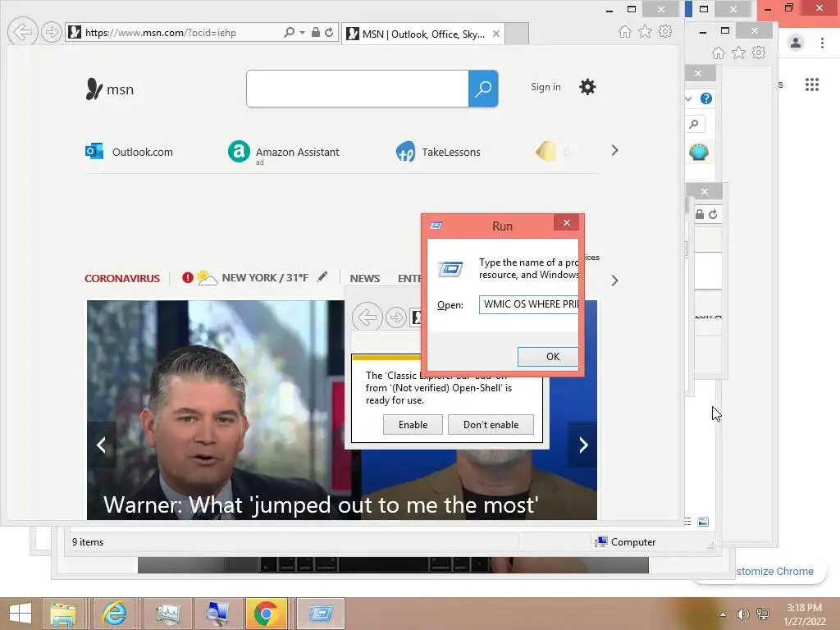Open the Google apps grid in Chrome
Screen dimensions: 840x630
coord(811,84)
